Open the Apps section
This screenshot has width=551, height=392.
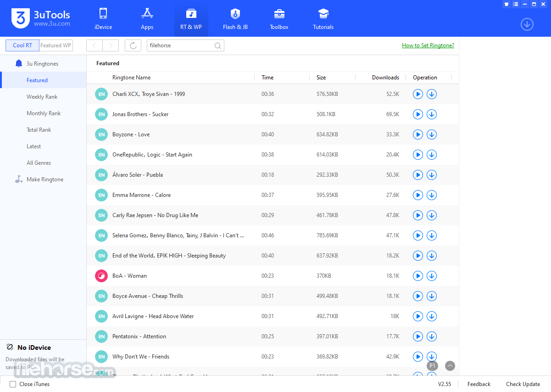coord(147,19)
